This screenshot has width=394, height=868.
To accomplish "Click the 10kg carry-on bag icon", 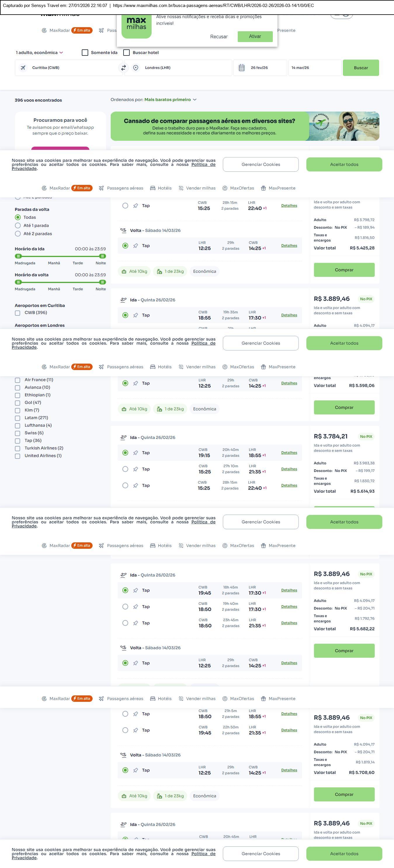I will [x=124, y=272].
